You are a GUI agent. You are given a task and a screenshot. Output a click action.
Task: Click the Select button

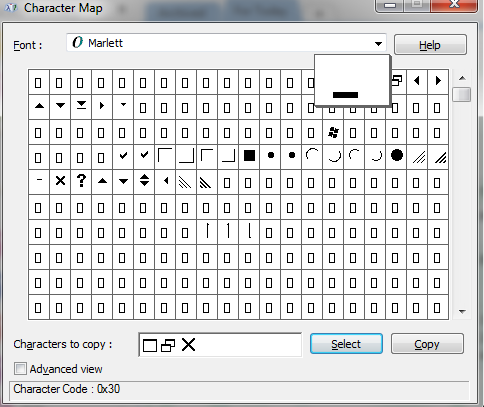click(346, 344)
